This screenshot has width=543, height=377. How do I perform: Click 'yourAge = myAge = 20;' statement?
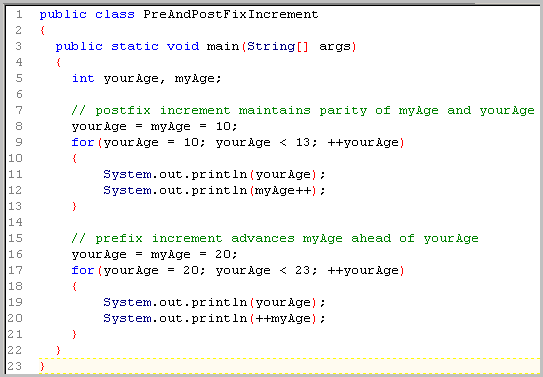pyautogui.click(x=154, y=254)
